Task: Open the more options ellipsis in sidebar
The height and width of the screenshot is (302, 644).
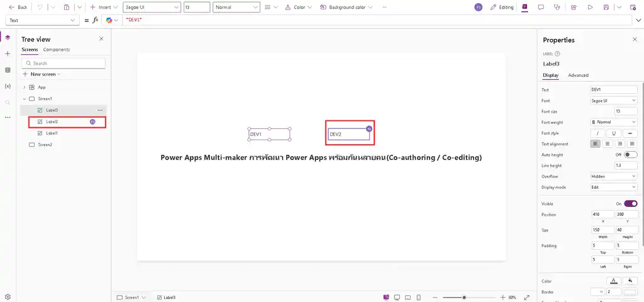Action: pyautogui.click(x=8, y=118)
